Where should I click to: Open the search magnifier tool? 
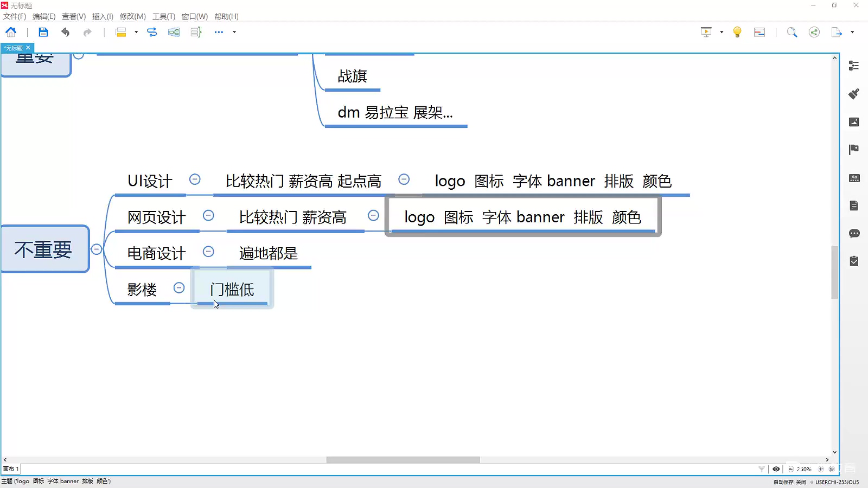(792, 32)
